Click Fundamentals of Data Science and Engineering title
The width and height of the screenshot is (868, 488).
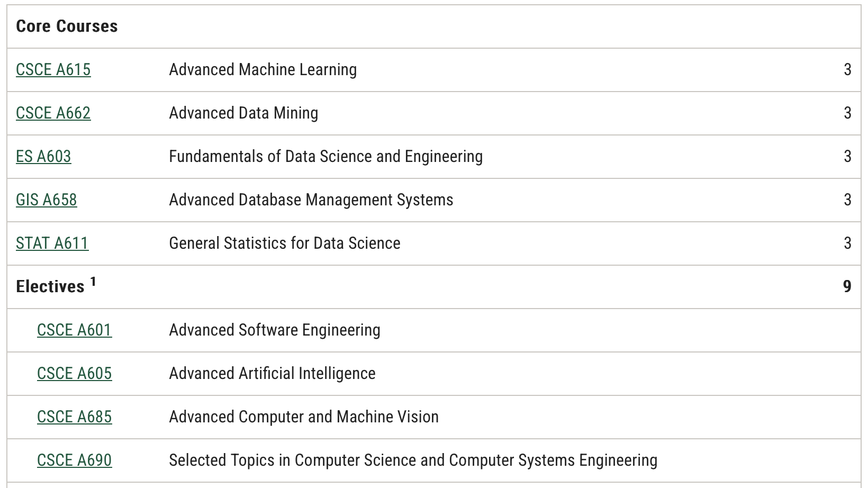(325, 157)
